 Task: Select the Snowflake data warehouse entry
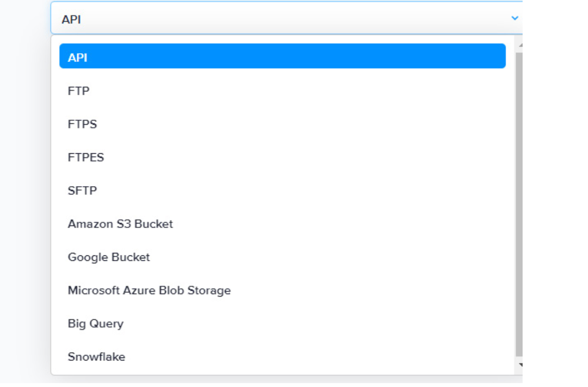click(x=96, y=357)
